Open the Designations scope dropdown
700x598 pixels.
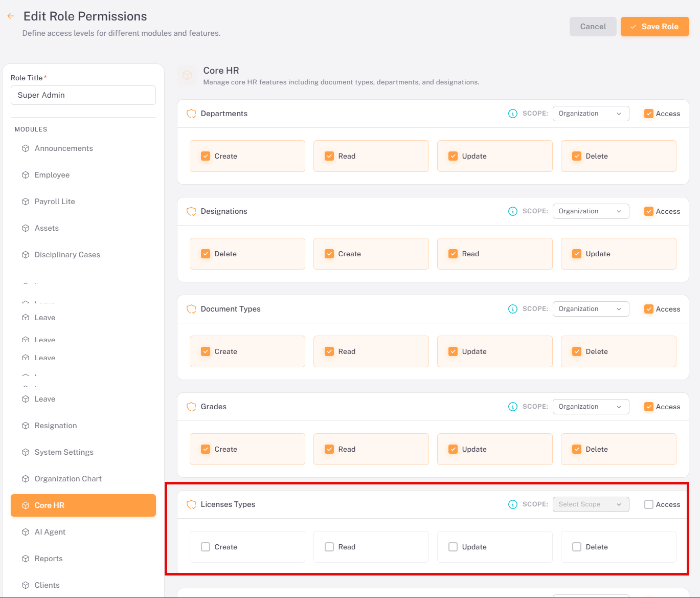tap(591, 211)
